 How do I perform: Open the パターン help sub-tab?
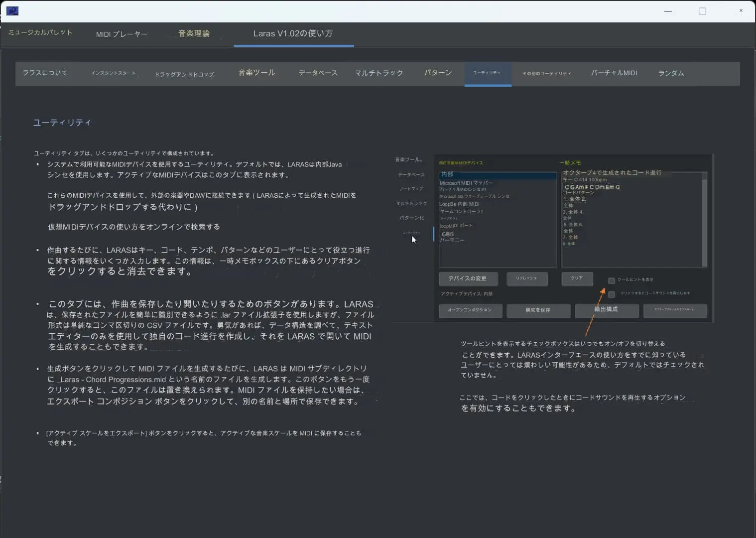coord(438,73)
